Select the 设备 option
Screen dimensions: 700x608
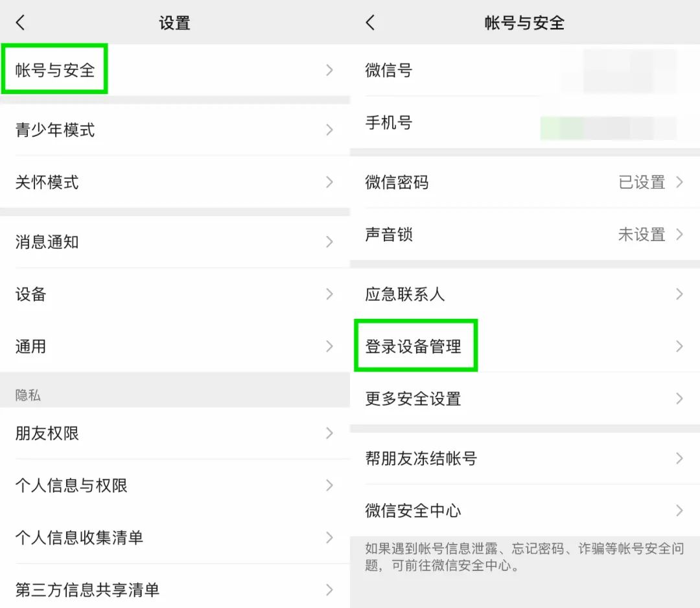coord(175,294)
